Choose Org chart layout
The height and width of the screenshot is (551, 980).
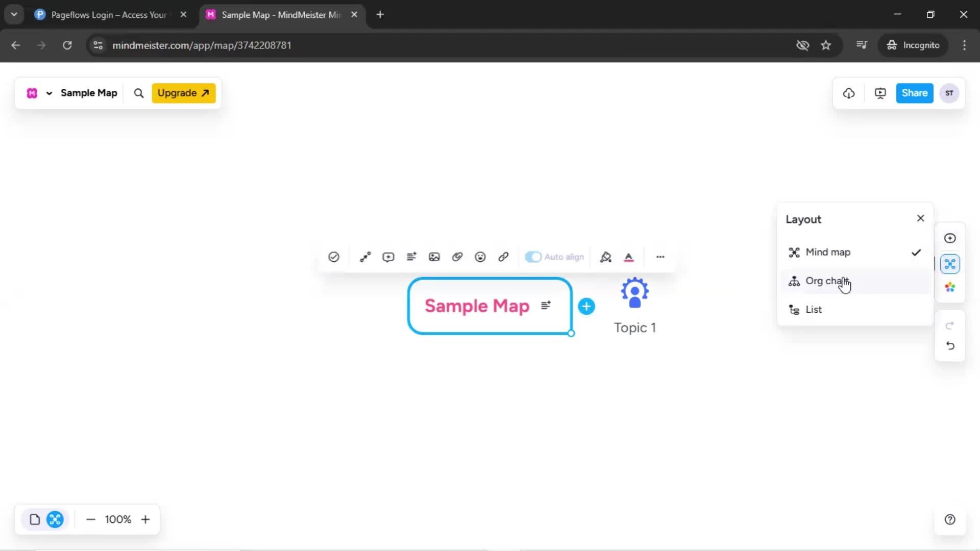pos(855,281)
